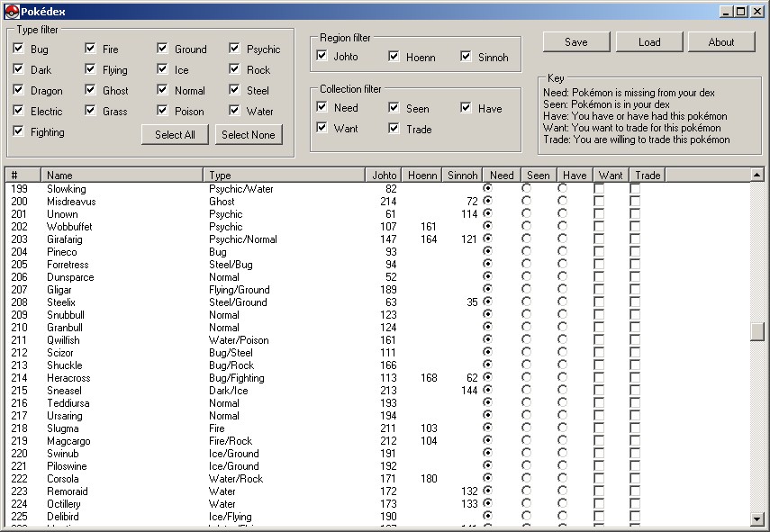This screenshot has height=532, width=770.
Task: Disable the Poison type filter
Action: (x=162, y=111)
